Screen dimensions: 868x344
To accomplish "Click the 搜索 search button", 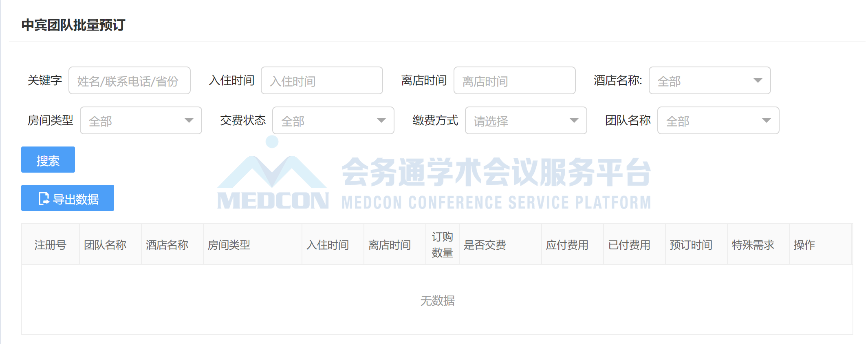I will (x=48, y=160).
